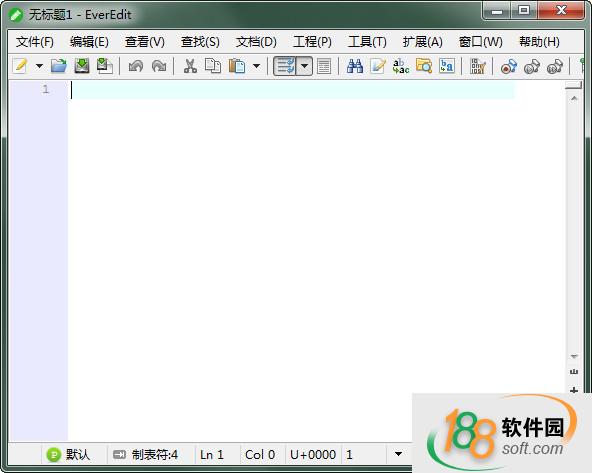Expand the Paste dropdown arrow

pos(256,66)
